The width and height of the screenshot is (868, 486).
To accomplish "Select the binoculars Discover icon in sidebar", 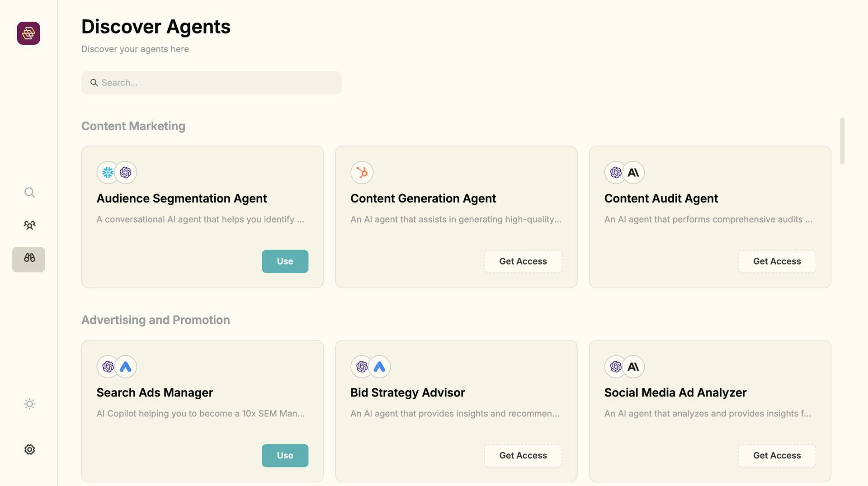I will pos(28,260).
